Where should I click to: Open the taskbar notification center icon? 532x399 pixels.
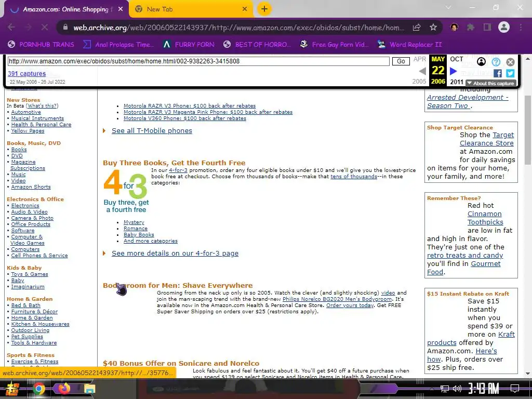[x=515, y=389]
